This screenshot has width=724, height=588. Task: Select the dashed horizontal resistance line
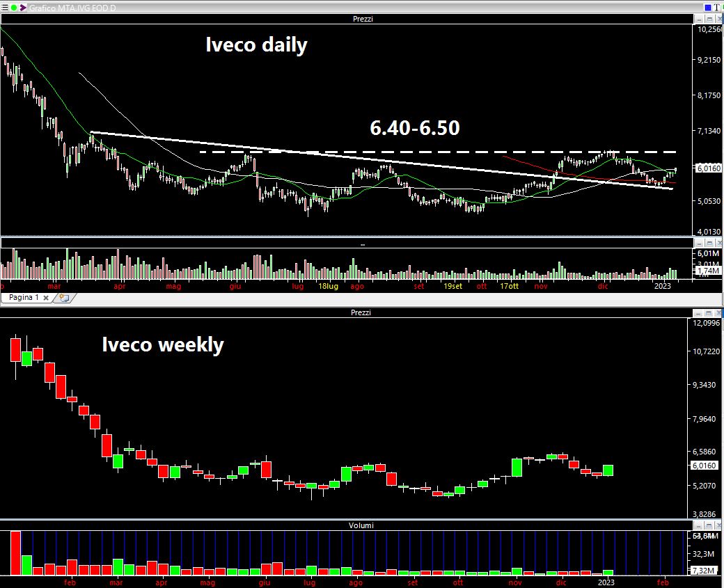tap(438, 152)
